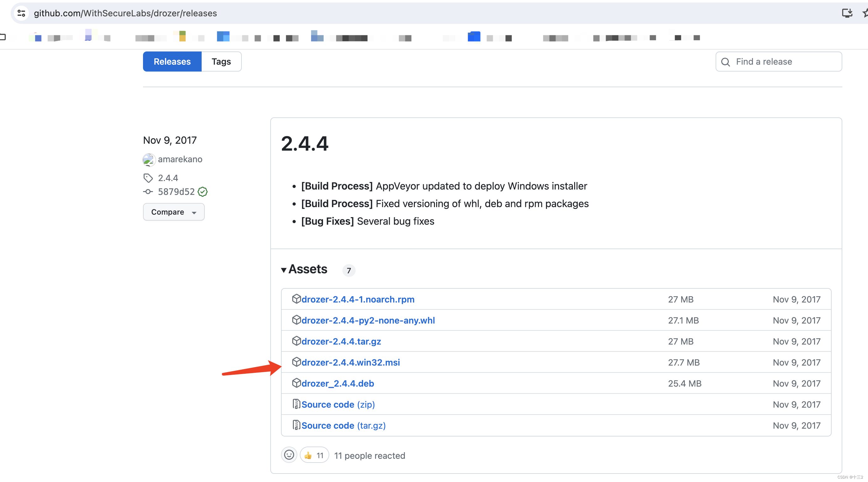Click the tar.gz package icon for drozer
Image resolution: width=868 pixels, height=482 pixels.
pos(295,341)
